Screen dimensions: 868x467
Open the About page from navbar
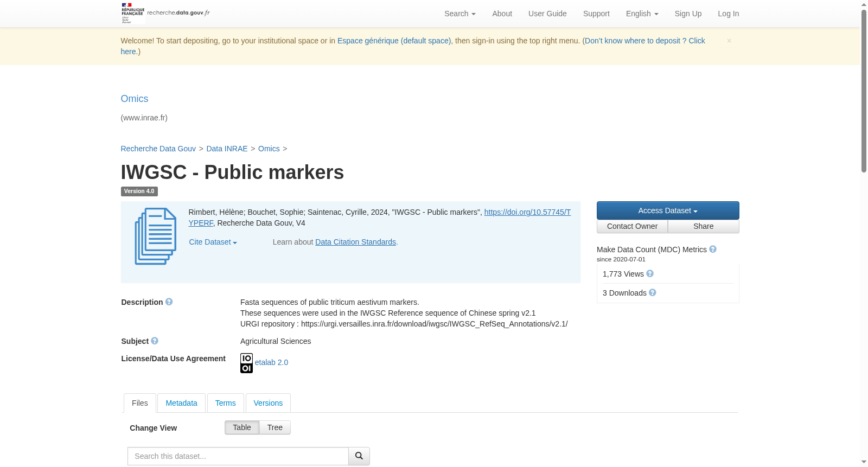(502, 14)
